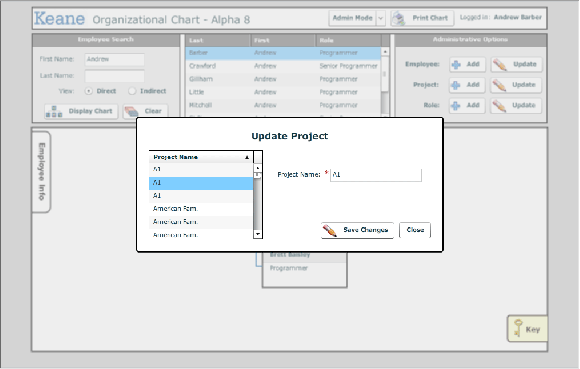Click Andrew Barber logged-in name

(x=517, y=17)
